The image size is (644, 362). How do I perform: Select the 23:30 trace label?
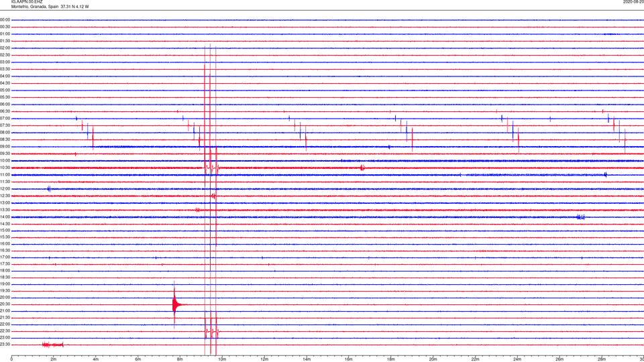point(5,345)
